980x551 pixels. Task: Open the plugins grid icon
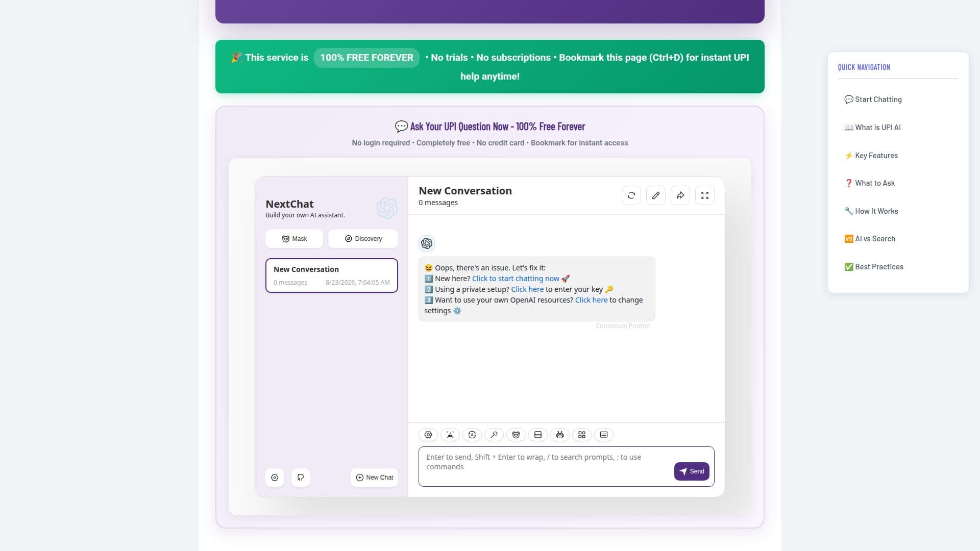pos(582,435)
